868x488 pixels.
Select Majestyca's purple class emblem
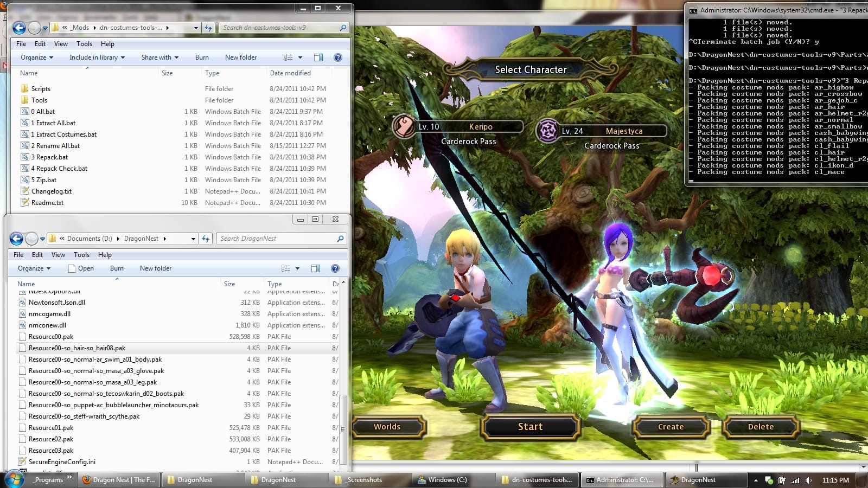click(x=548, y=131)
